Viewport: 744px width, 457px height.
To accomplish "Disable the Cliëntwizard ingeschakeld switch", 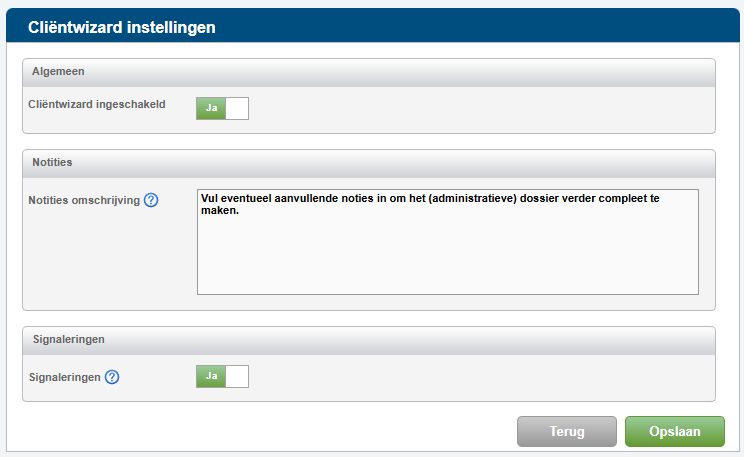I will pyautogui.click(x=223, y=108).
